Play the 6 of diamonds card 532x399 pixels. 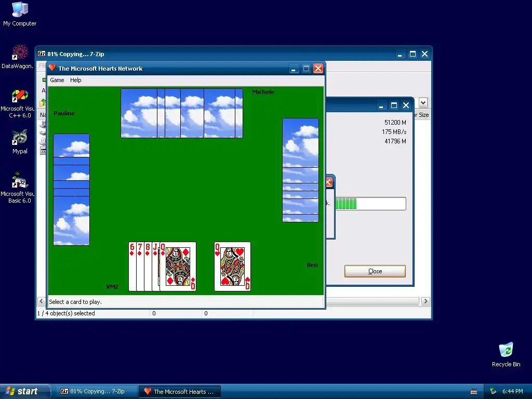(132, 267)
